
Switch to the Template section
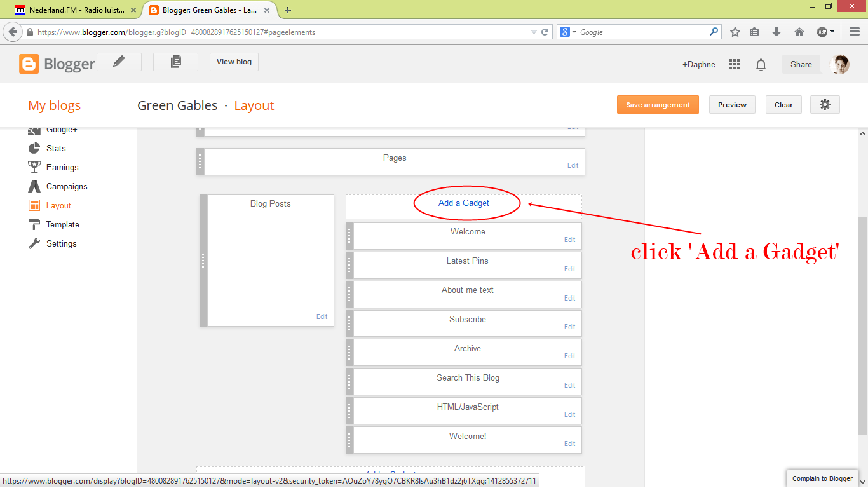pyautogui.click(x=63, y=224)
